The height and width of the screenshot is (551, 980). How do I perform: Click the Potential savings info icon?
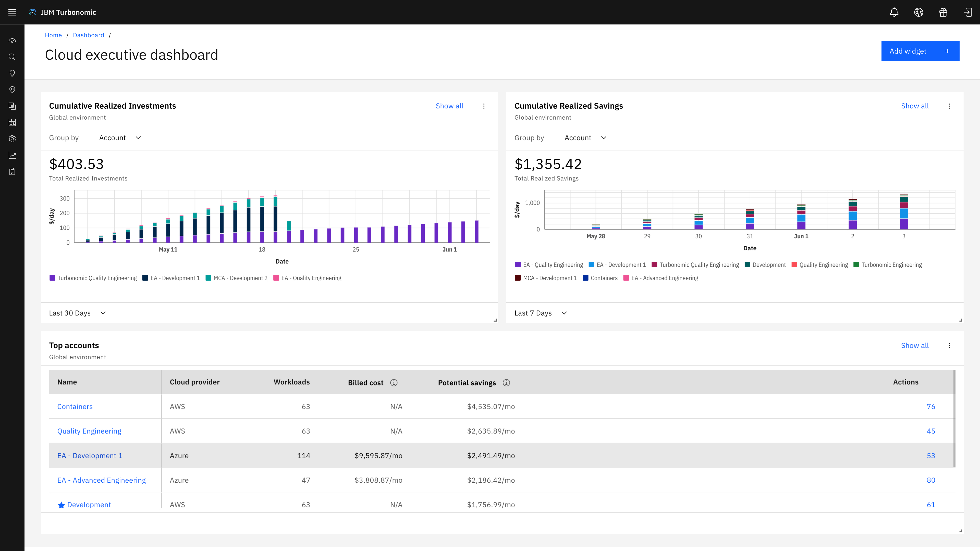(x=506, y=383)
